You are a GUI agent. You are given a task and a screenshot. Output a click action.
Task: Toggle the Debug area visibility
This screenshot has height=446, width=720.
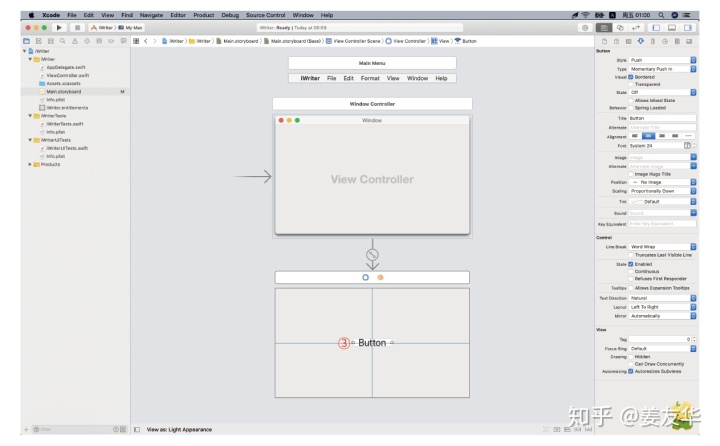pyautogui.click(x=672, y=28)
